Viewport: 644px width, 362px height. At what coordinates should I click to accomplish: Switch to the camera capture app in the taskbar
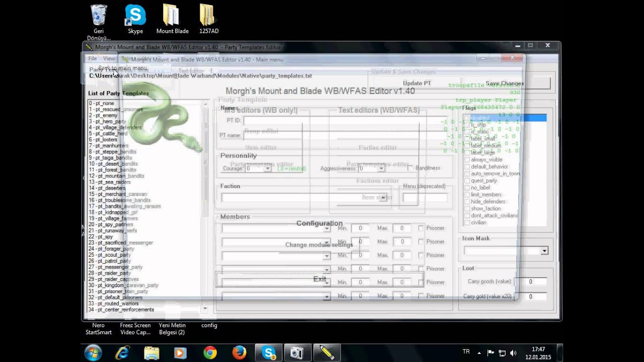[297, 353]
